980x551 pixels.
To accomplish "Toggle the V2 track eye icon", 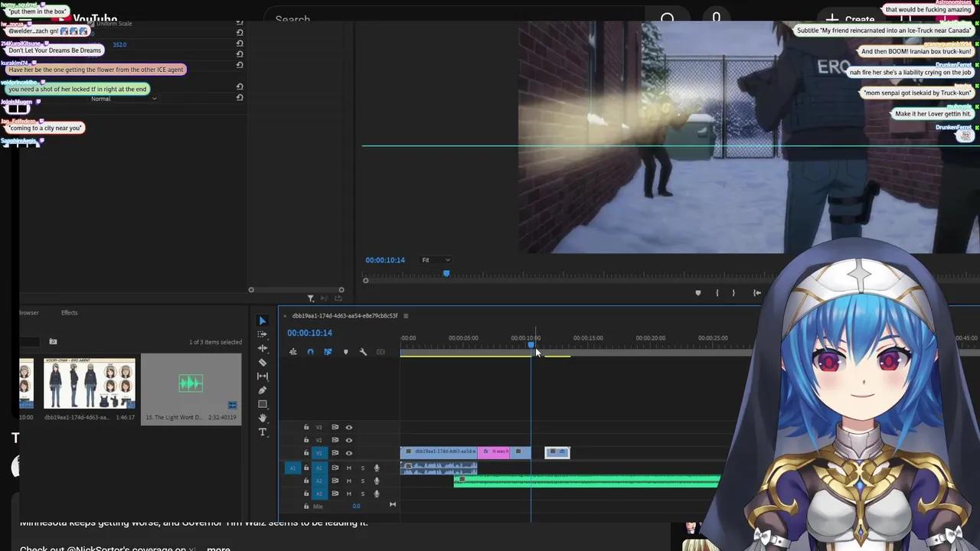I will click(x=348, y=440).
